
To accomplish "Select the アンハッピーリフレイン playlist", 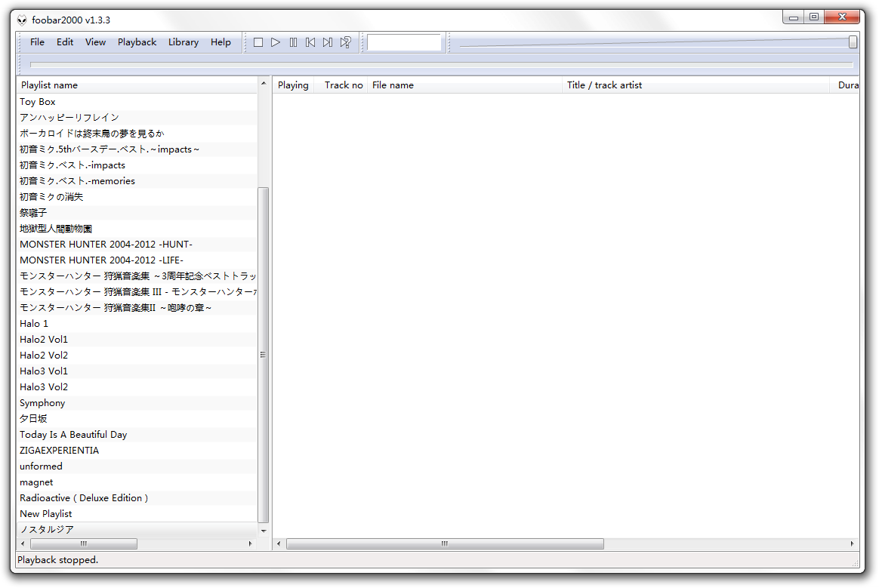I will coord(137,118).
